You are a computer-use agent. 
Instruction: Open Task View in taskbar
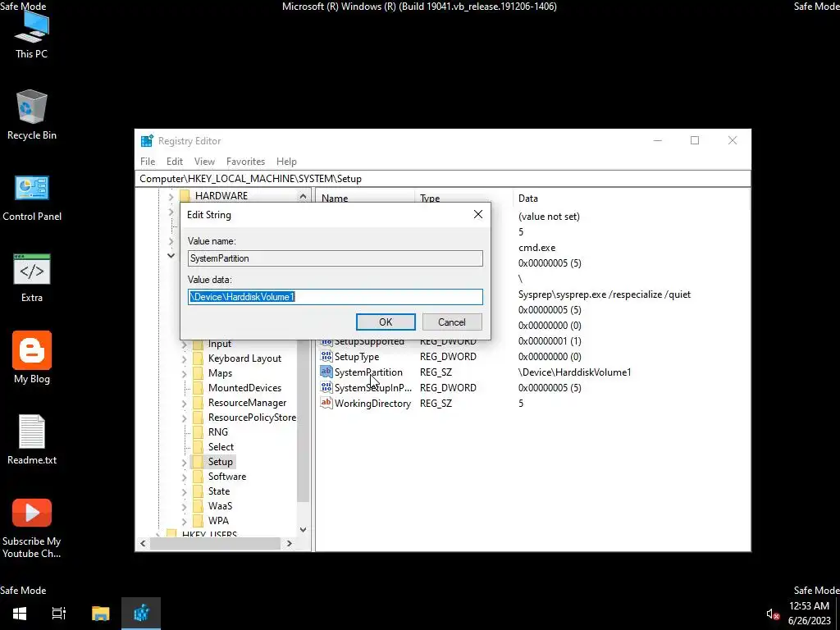tap(59, 614)
